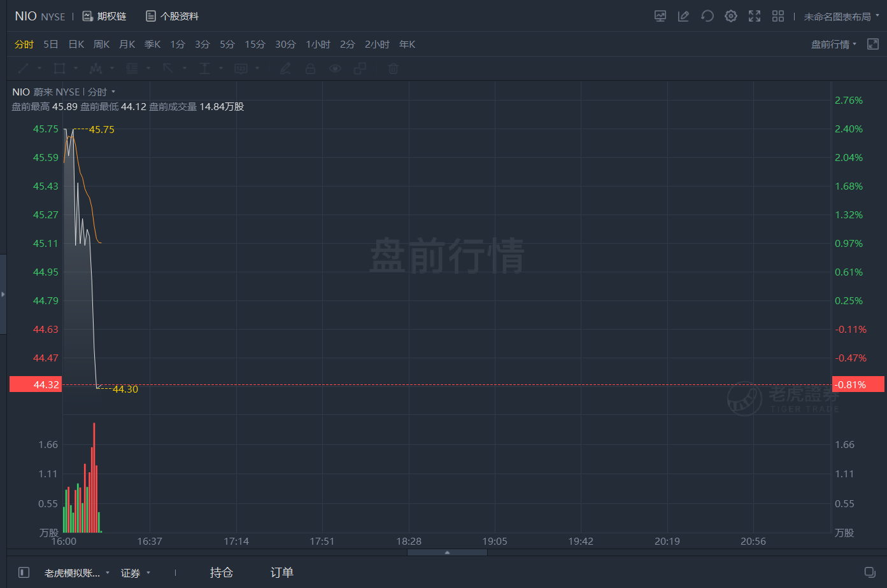The height and width of the screenshot is (588, 887).
Task: Open the grid layout icon
Action: pos(778,16)
